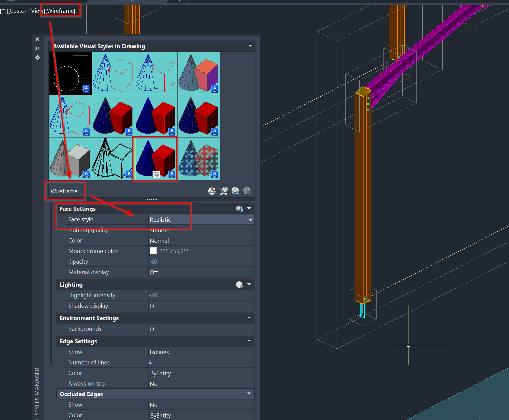Viewport: 509px width, 420px height.
Task: Delete the selected visual style
Action: 247,191
